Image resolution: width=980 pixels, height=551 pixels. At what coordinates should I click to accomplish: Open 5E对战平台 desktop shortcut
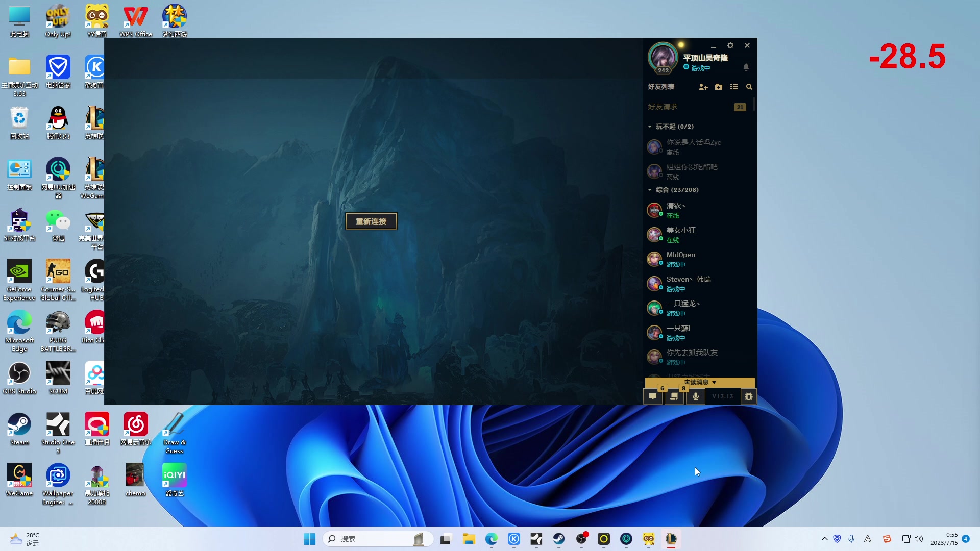point(19,225)
